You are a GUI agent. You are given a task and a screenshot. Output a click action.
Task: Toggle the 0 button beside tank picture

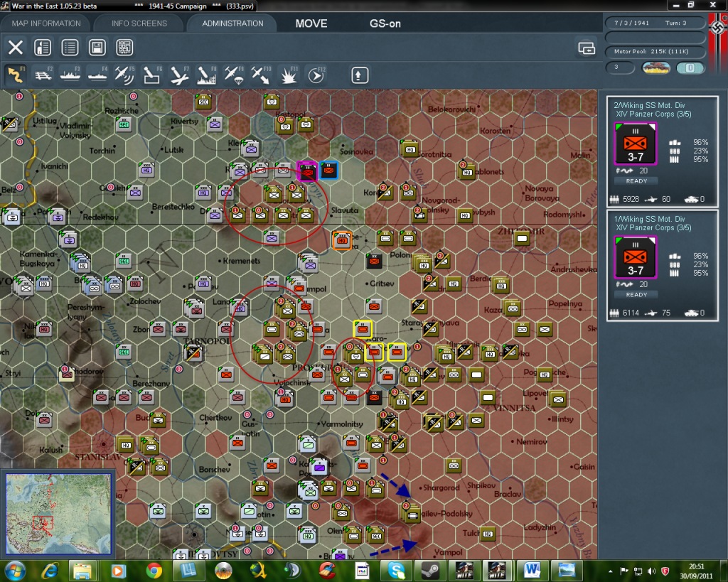[690, 68]
